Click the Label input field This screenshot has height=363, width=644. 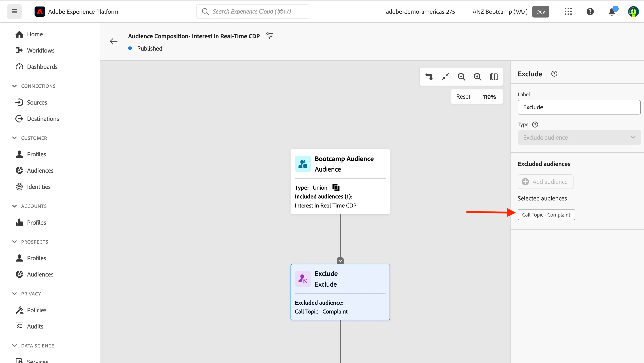pyautogui.click(x=579, y=107)
